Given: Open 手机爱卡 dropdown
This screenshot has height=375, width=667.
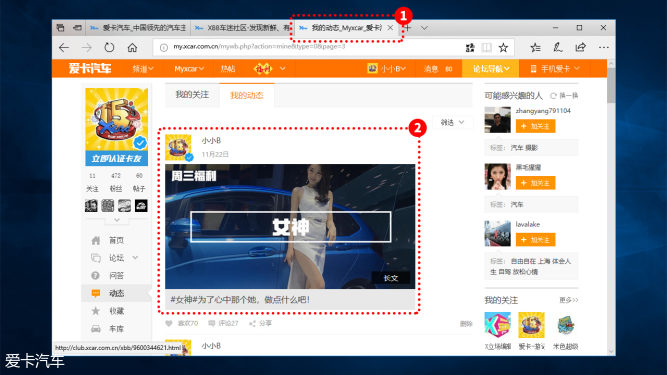Looking at the screenshot, I should pyautogui.click(x=555, y=69).
